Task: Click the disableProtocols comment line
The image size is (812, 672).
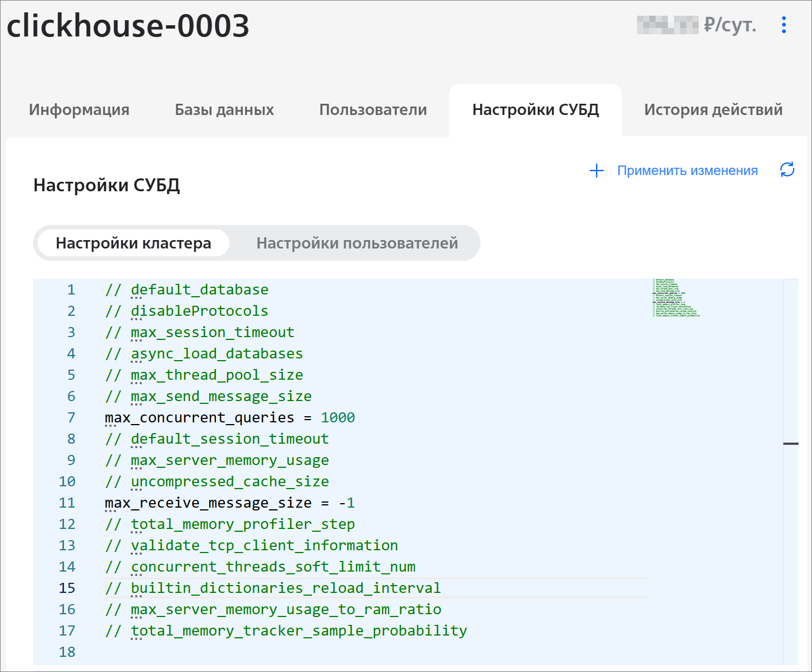Action: coord(187,311)
